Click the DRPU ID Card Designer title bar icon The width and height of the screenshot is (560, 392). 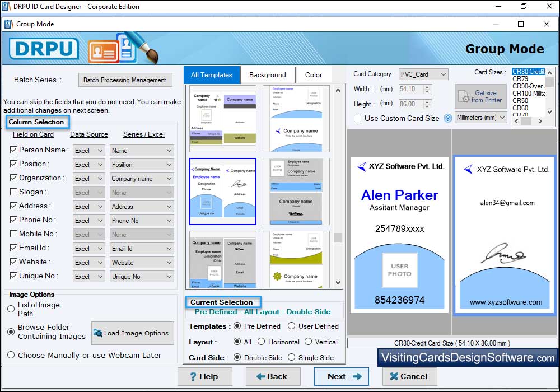6,6
